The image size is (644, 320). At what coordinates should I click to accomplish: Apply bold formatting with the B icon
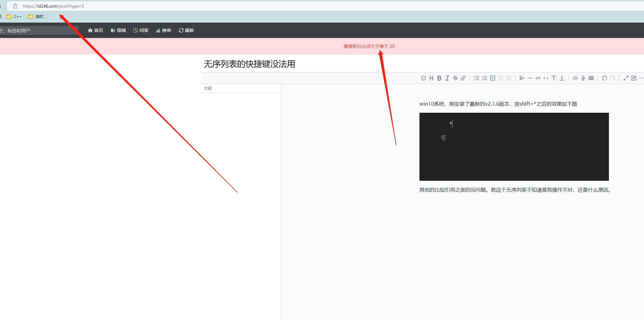439,78
